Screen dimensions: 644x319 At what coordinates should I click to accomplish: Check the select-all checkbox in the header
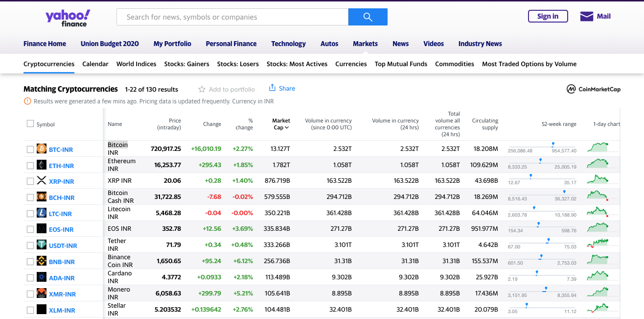[30, 123]
